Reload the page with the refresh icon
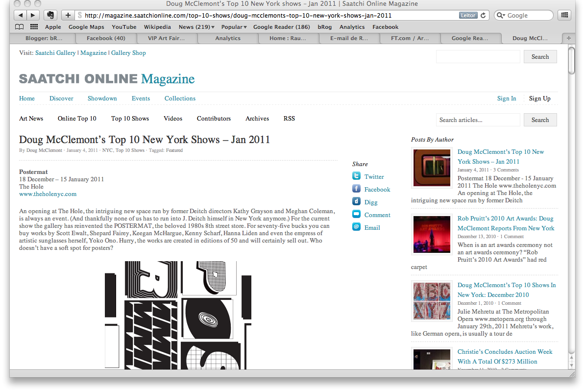 click(x=483, y=15)
